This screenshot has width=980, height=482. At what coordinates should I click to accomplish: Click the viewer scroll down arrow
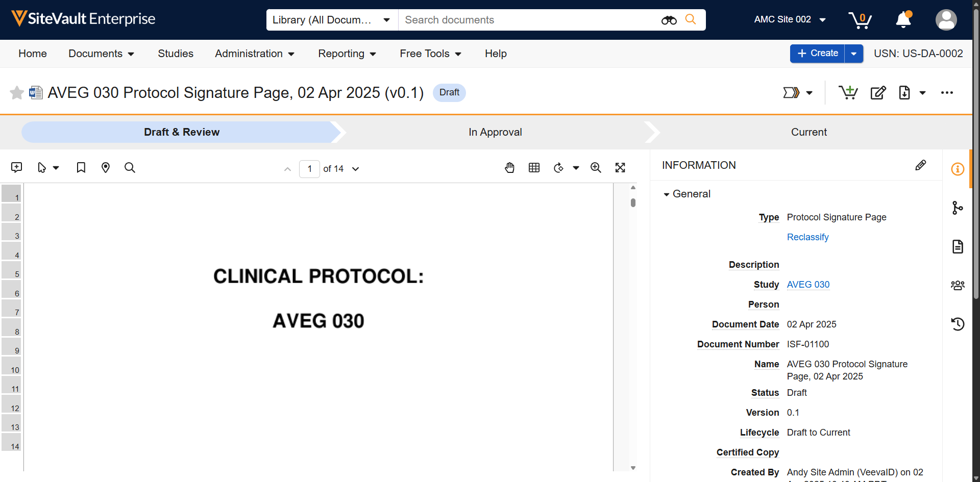[633, 468]
